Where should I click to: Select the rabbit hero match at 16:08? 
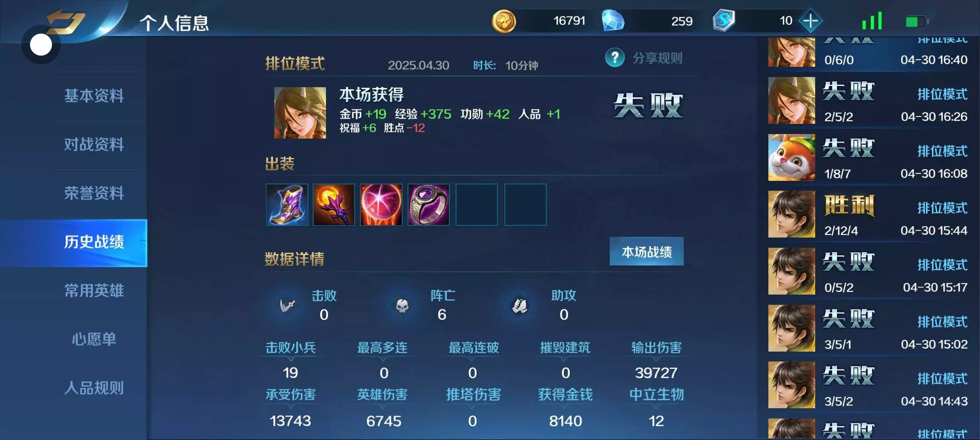pyautogui.click(x=868, y=158)
